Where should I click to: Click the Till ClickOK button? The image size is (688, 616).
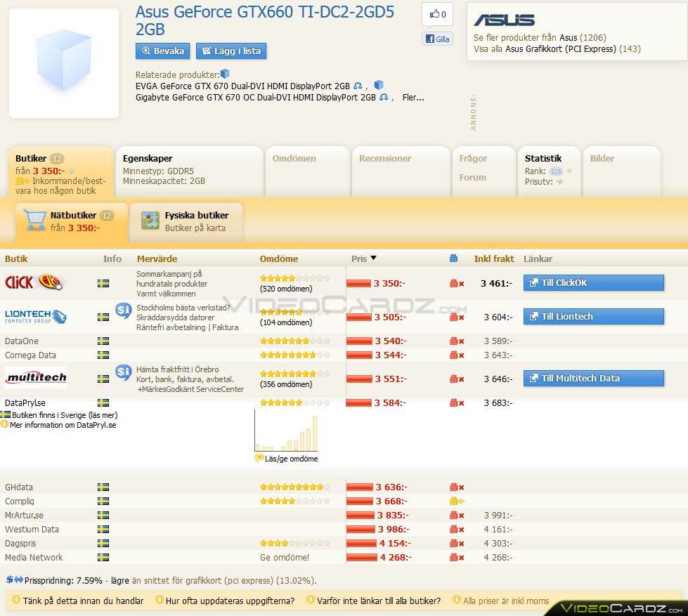point(593,282)
